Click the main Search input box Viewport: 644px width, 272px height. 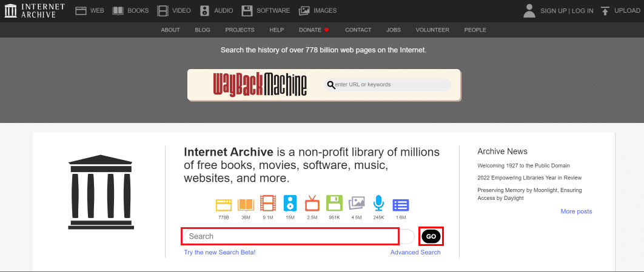299,236
